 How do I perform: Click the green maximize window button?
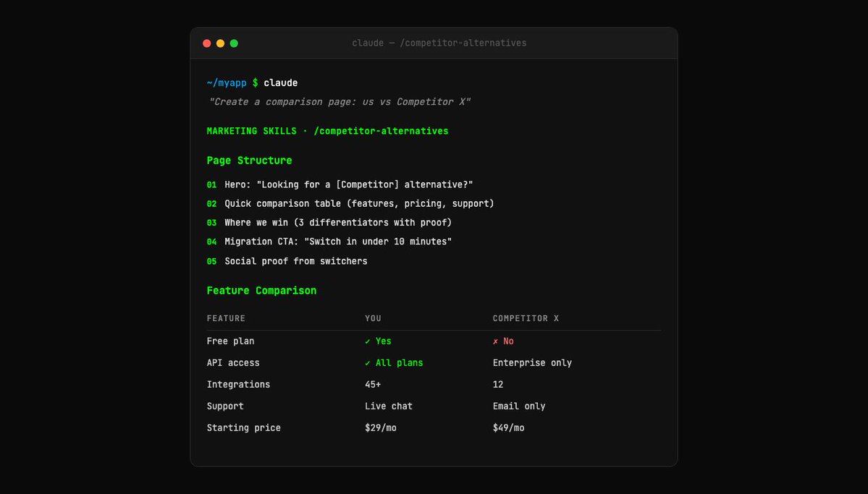pyautogui.click(x=234, y=43)
